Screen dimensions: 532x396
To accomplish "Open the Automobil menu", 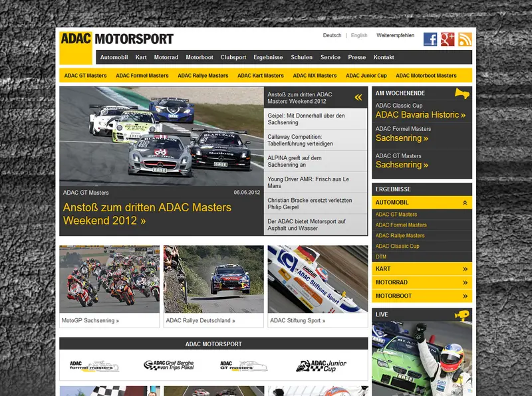I will pyautogui.click(x=114, y=57).
